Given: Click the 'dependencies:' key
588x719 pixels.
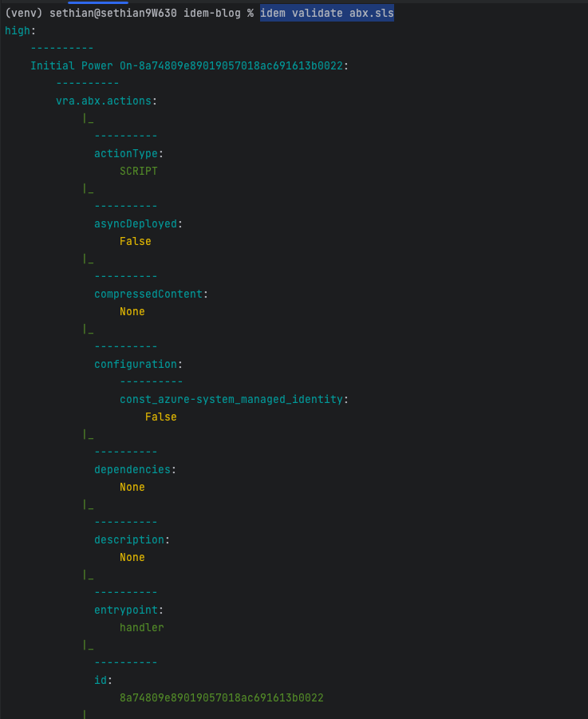Looking at the screenshot, I should point(135,469).
